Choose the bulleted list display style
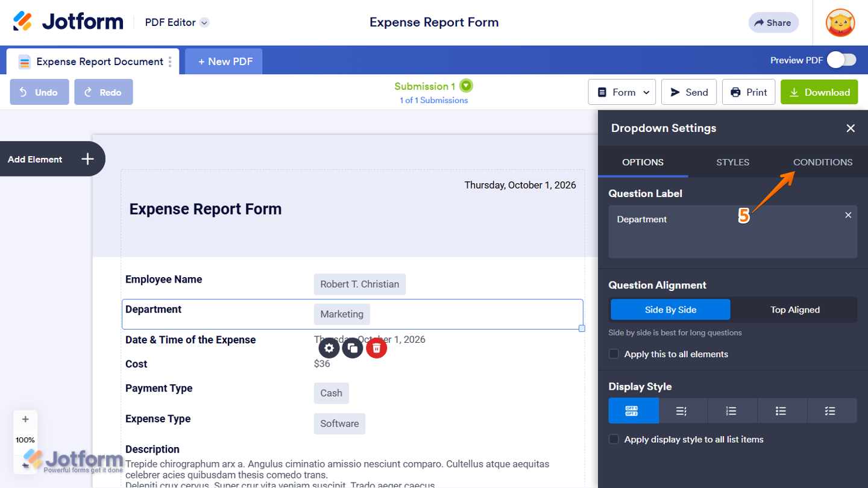This screenshot has height=488, width=868. coord(782,411)
